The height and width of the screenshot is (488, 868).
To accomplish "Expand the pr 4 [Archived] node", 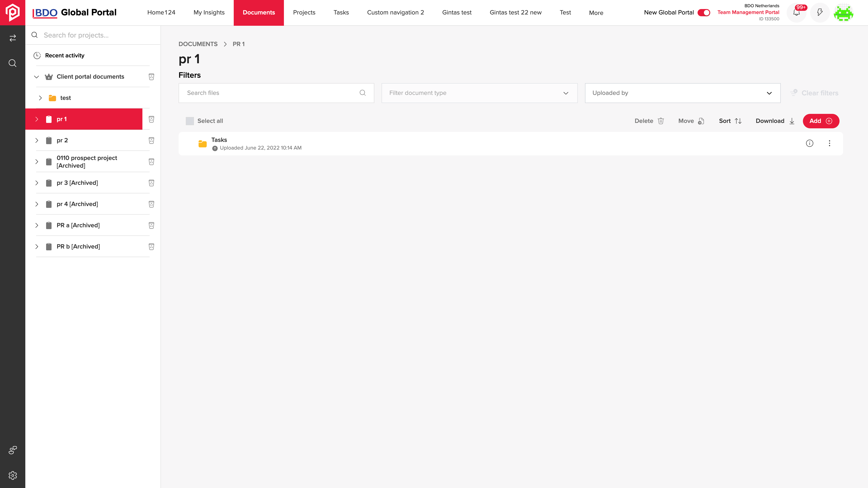I will [x=36, y=204].
